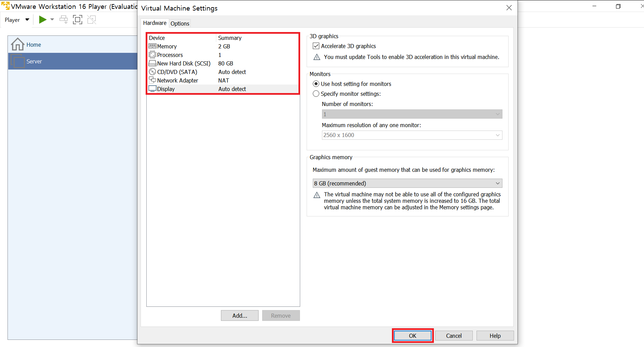Click the Send Ctrl+Alt+Del toolbar icon
This screenshot has height=347, width=644.
coord(63,20)
